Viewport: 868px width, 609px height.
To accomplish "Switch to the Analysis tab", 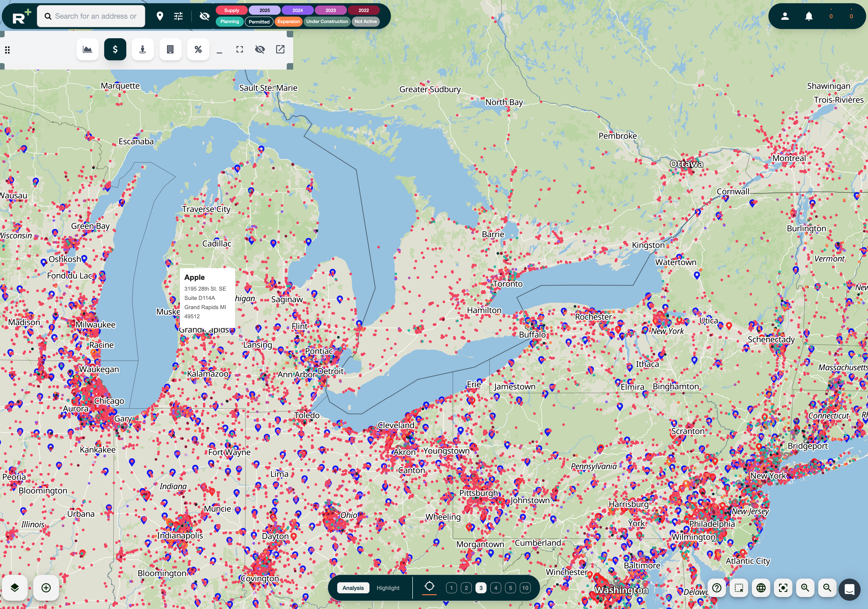I will click(x=353, y=588).
